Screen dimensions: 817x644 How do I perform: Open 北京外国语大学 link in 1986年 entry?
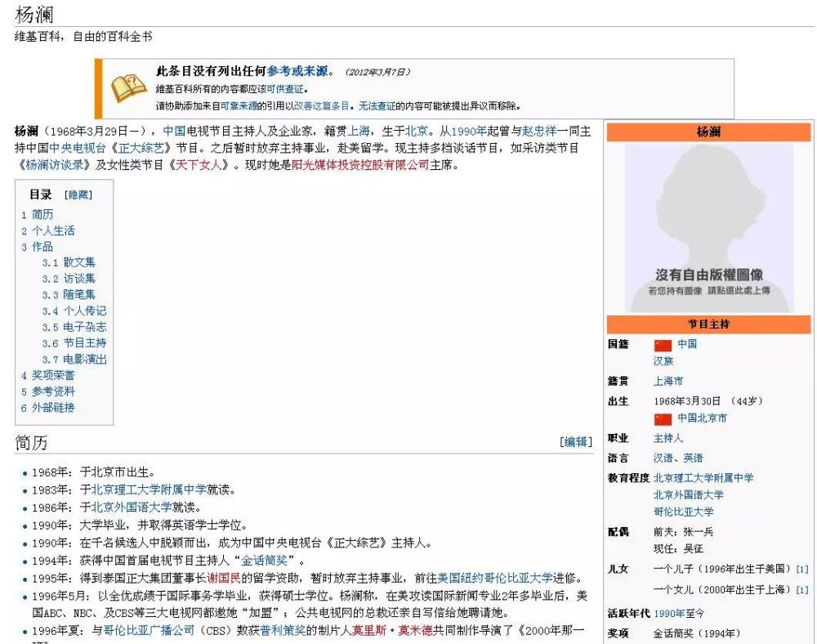pyautogui.click(x=132, y=508)
